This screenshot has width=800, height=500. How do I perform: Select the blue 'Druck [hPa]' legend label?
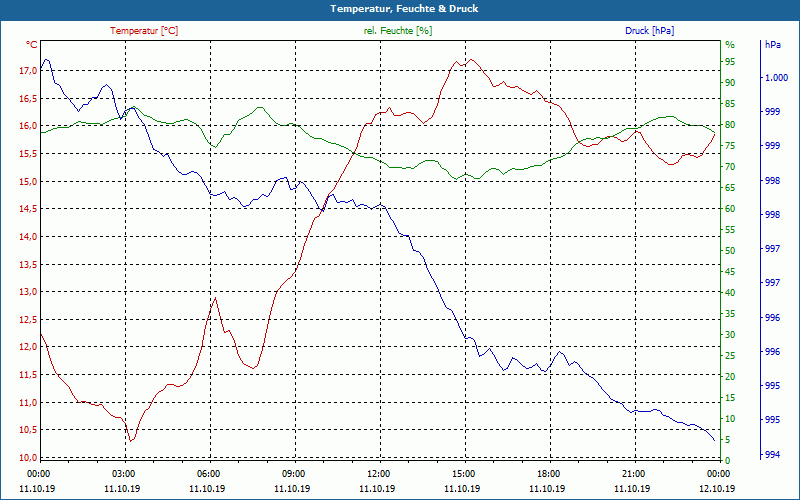point(649,31)
